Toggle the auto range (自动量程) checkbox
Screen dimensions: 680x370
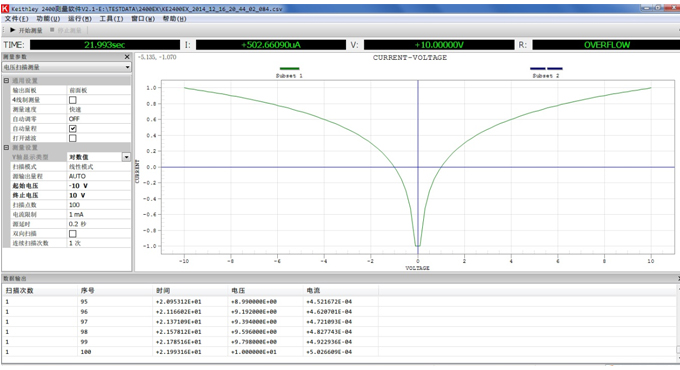[x=73, y=128]
